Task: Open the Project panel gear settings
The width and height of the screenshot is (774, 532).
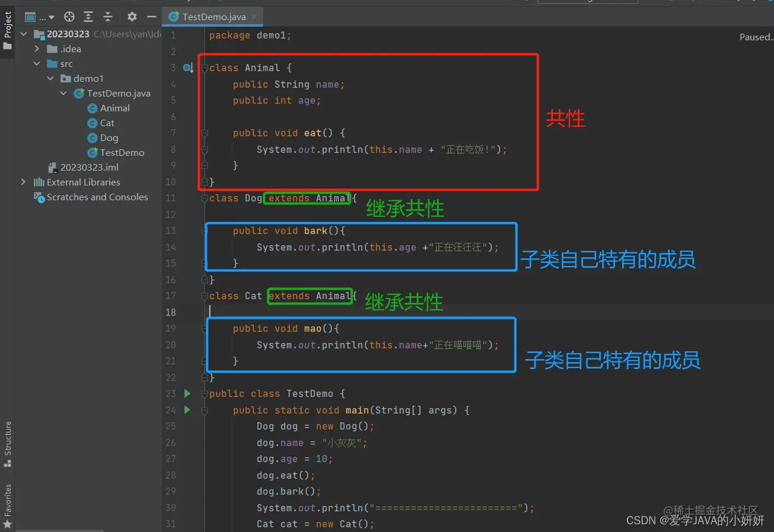Action: click(132, 17)
